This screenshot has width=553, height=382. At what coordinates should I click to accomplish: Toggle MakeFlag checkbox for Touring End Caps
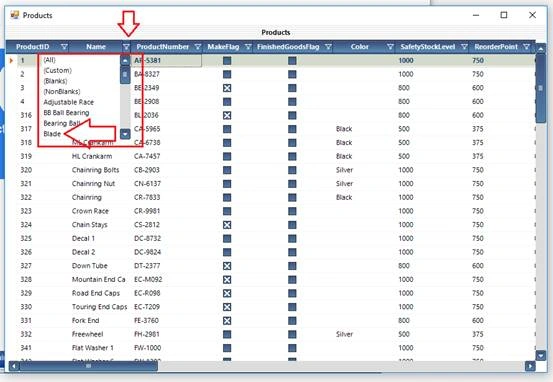227,307
